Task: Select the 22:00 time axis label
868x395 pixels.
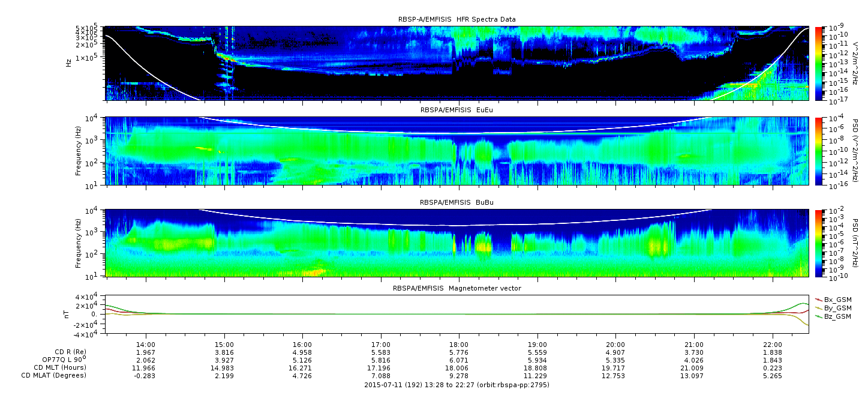Action: pyautogui.click(x=772, y=344)
